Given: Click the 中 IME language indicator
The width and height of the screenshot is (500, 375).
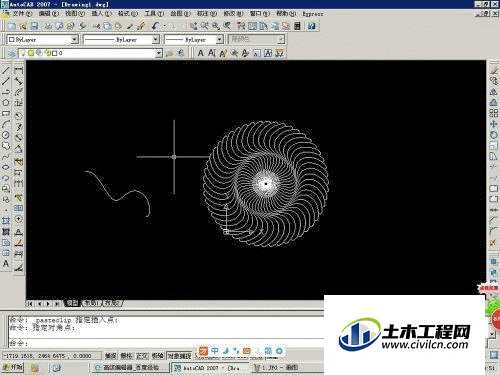Looking at the screenshot, I should (x=215, y=350).
